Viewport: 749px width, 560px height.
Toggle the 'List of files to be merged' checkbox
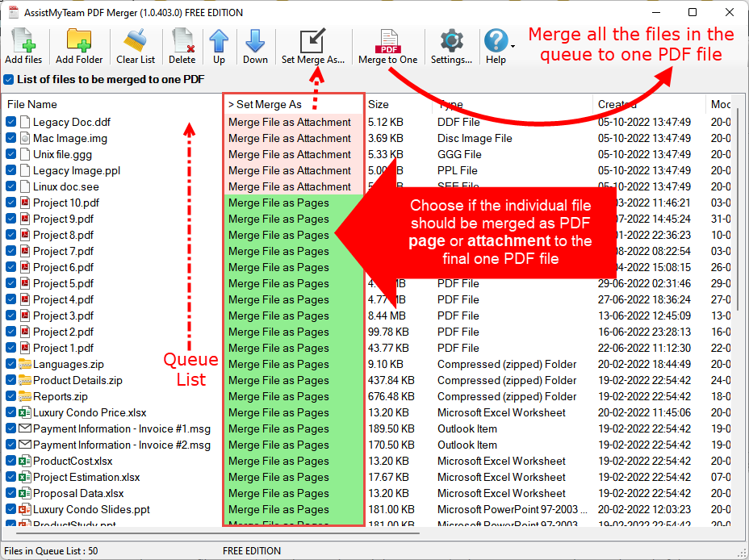pos(8,79)
